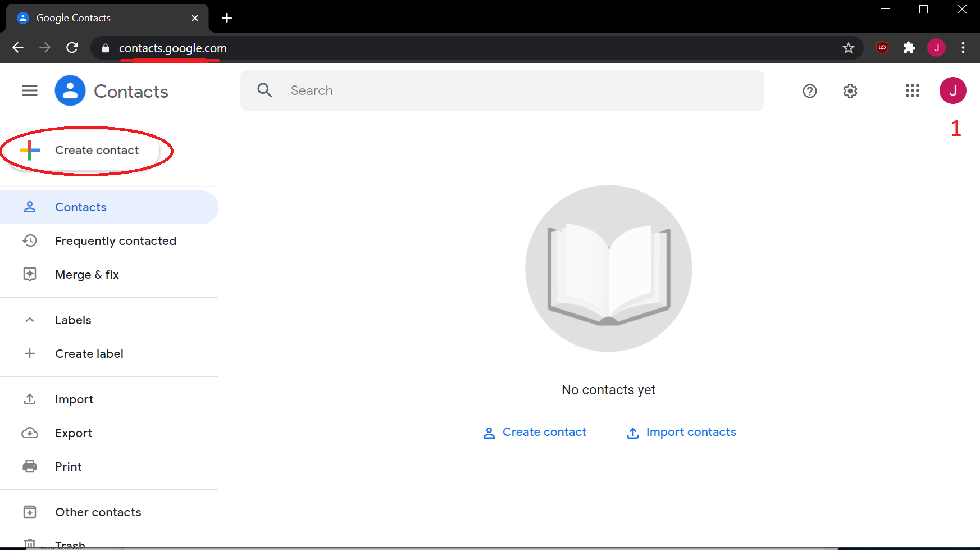This screenshot has height=550, width=980.
Task: Open the hamburger navigation menu
Action: [x=29, y=90]
